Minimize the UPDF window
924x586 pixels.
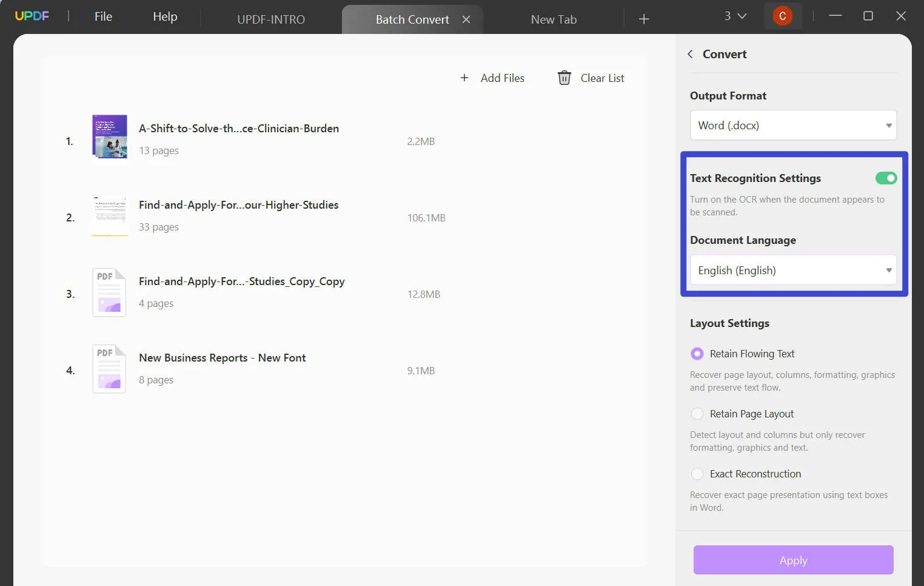click(835, 16)
